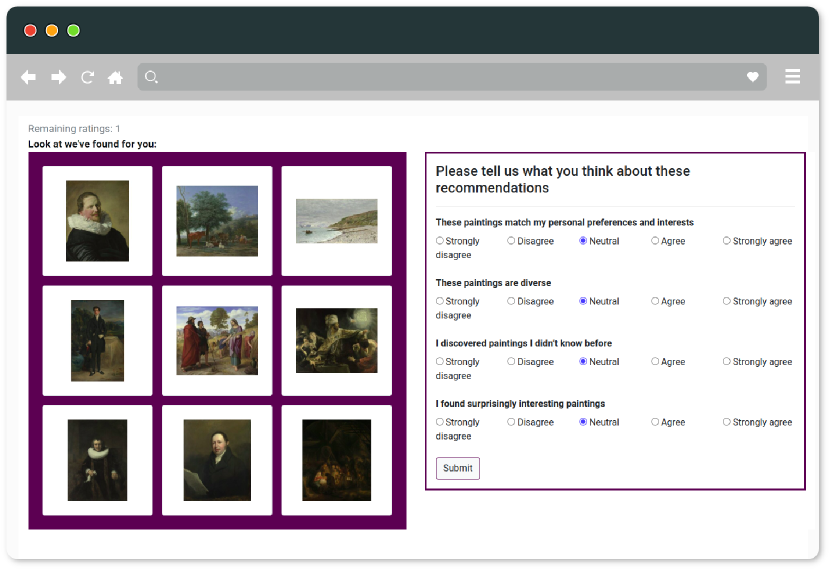Go to the home page icon
Screen dimensions: 830x570
pyautogui.click(x=116, y=77)
